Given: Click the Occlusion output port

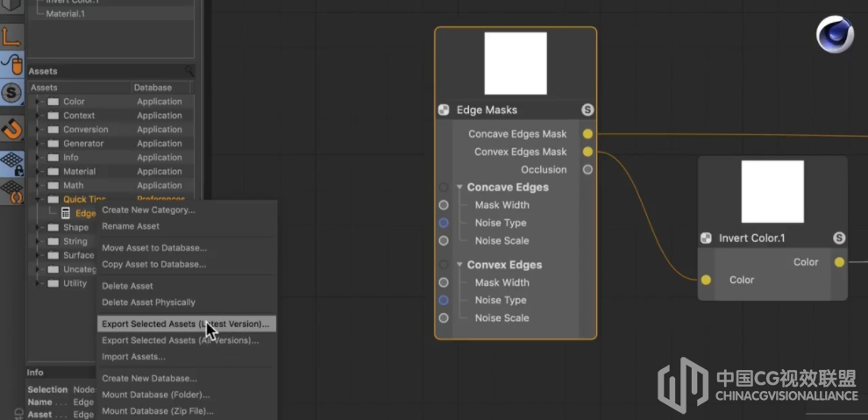Looking at the screenshot, I should coord(587,169).
